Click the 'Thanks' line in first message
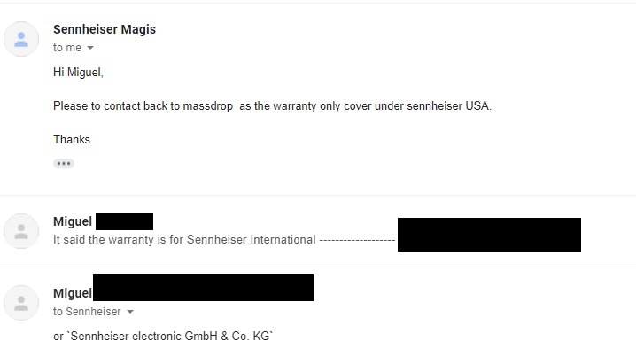The height and width of the screenshot is (364, 636). pos(72,139)
